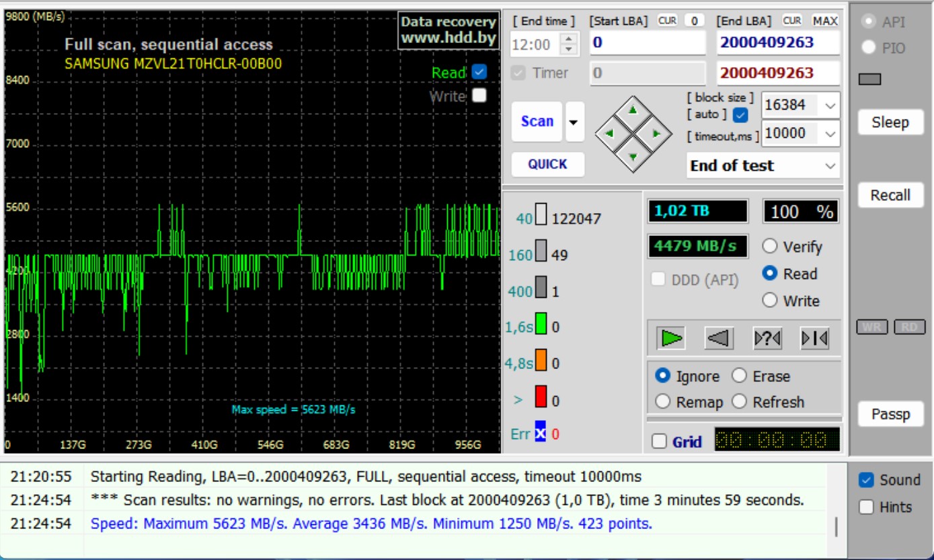Screen dimensions: 934x560
Task: Open the End of test dropdown
Action: tap(830, 166)
